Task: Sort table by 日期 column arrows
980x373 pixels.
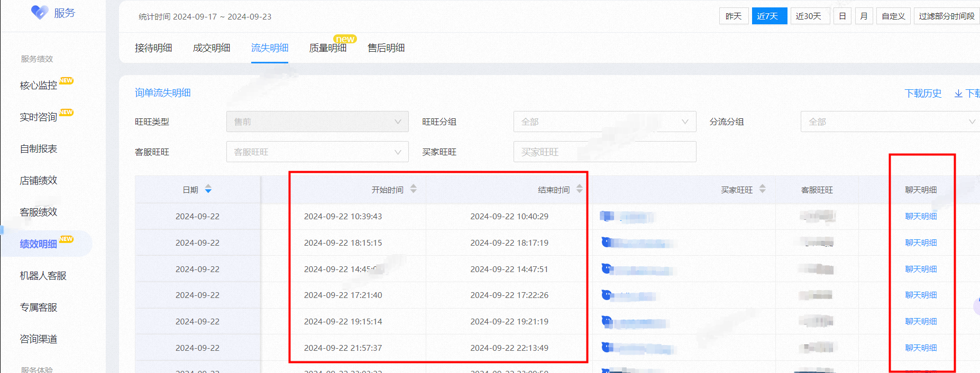Action: click(208, 189)
